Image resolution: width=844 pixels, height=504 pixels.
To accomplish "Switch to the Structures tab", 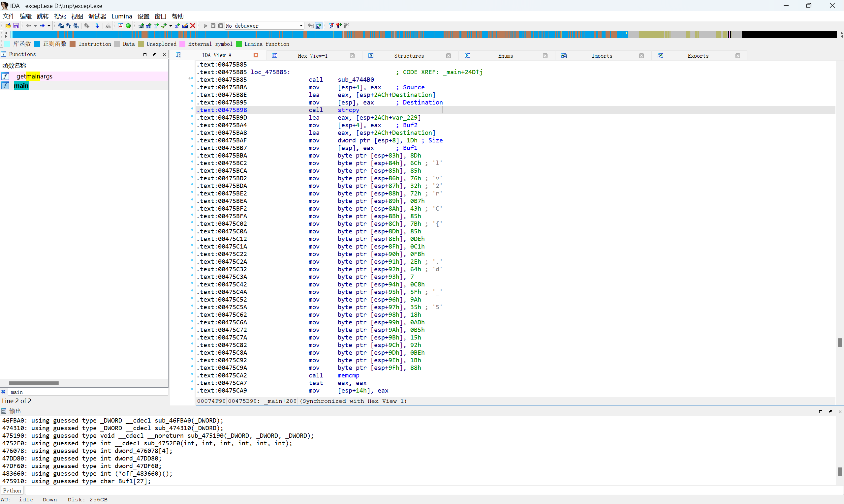I will point(409,56).
